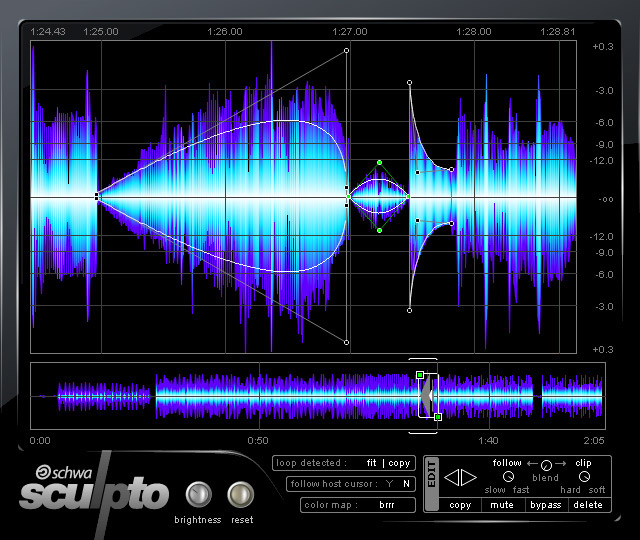The width and height of the screenshot is (640, 540).
Task: Click the right arrow in EDIT panel
Action: (469, 478)
